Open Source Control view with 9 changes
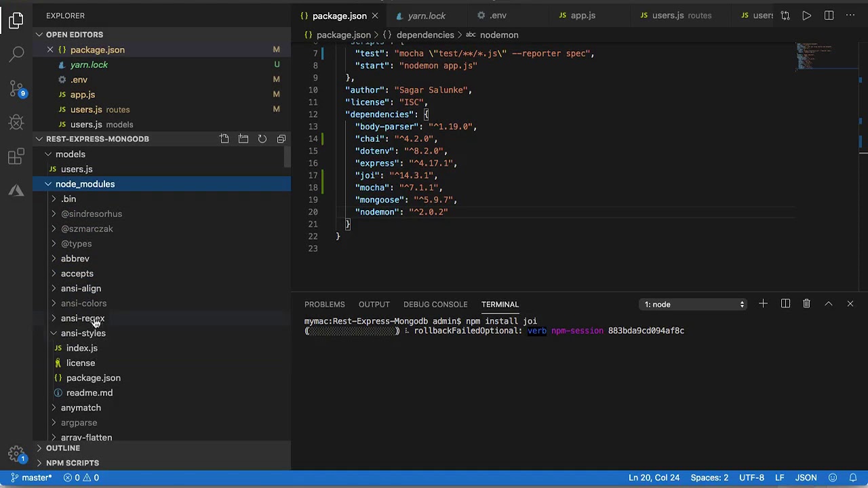Screen dimensions: 868x488 [16, 88]
